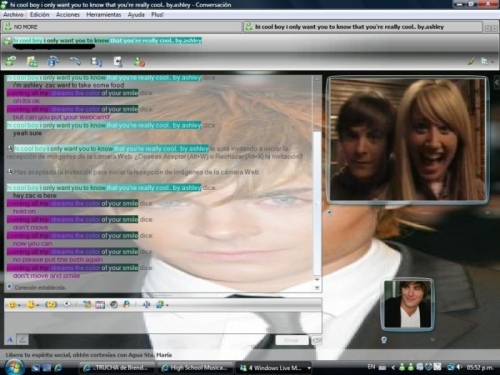The width and height of the screenshot is (500, 375).
Task: Click the Share files toolbar icon
Action: (x=32, y=62)
